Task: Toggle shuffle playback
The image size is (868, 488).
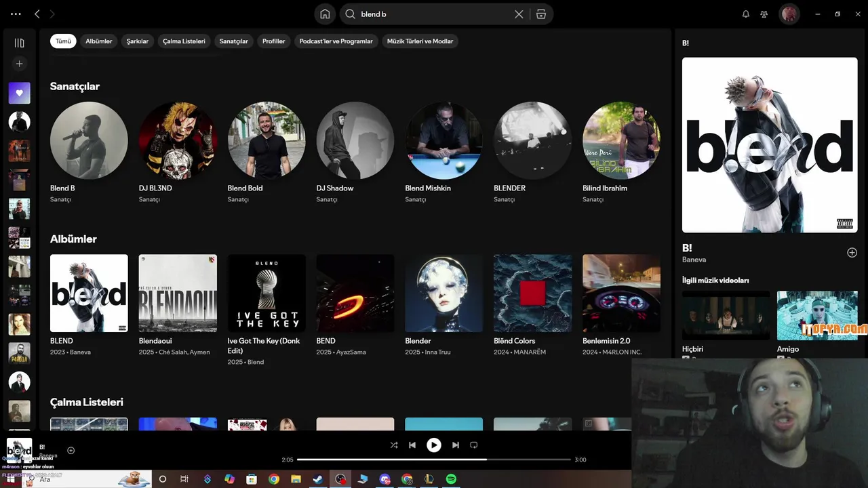Action: coord(394,445)
